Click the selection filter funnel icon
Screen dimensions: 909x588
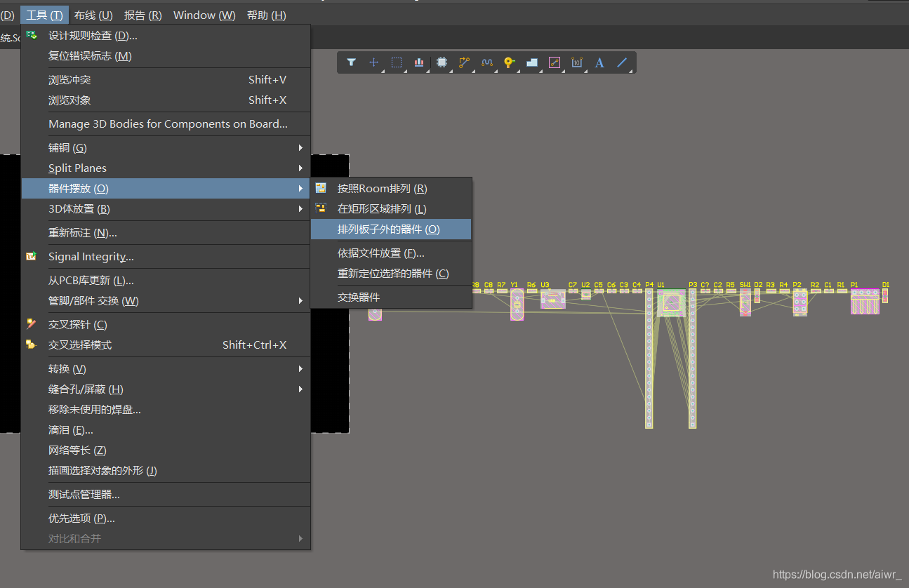[x=351, y=62]
